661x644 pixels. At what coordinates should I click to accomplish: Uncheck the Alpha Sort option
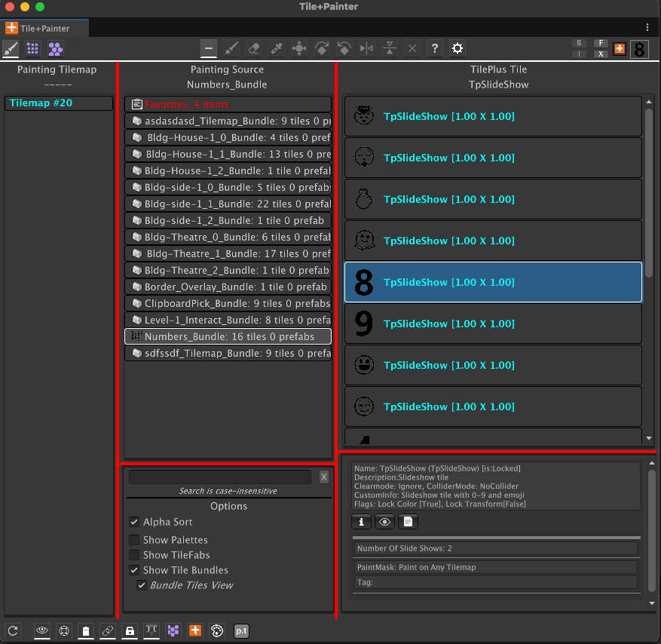[134, 522]
